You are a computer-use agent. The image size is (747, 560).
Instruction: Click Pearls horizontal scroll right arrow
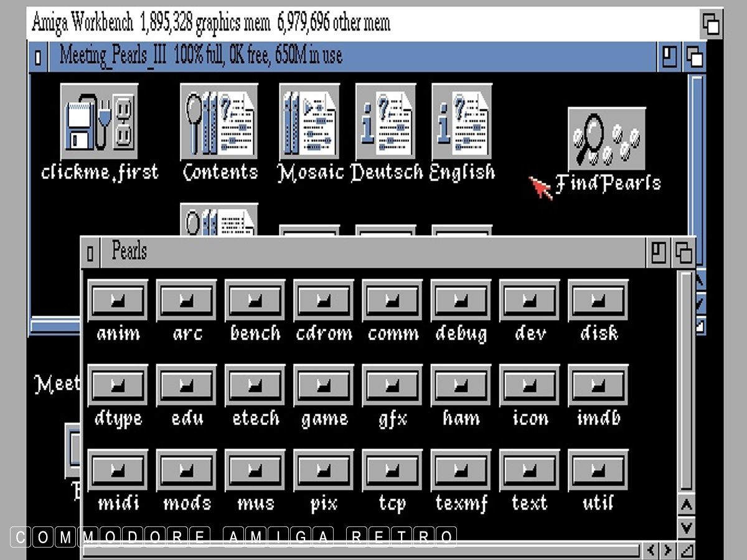coord(667,550)
